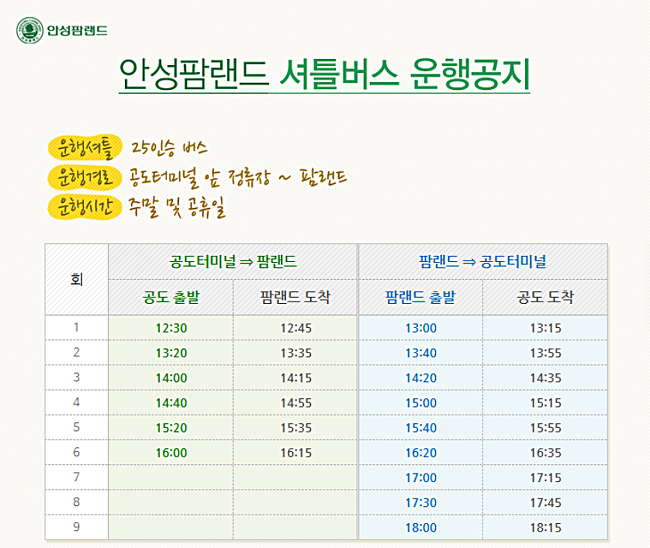Click trip number 7 in the 회 column
The width and height of the screenshot is (650, 548).
tap(77, 477)
